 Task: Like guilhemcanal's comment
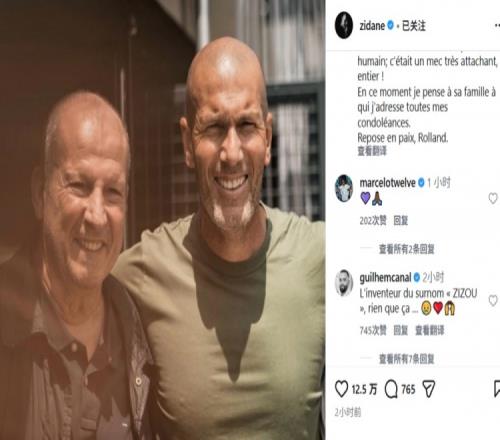tap(493, 300)
